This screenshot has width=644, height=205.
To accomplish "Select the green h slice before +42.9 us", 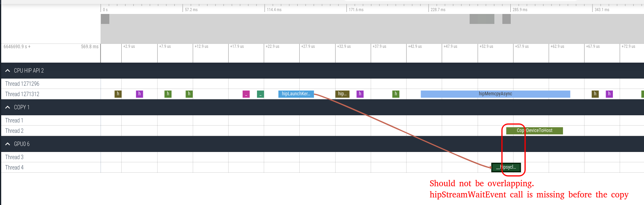I will [396, 94].
